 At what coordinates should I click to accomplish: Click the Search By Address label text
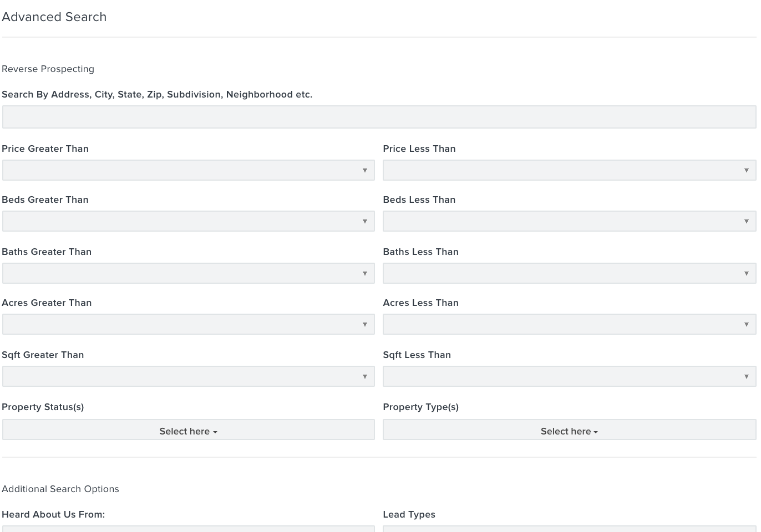click(x=157, y=94)
